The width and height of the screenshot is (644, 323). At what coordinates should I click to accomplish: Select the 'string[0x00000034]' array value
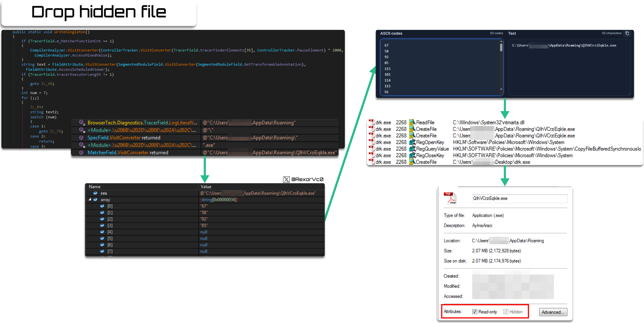(x=219, y=200)
